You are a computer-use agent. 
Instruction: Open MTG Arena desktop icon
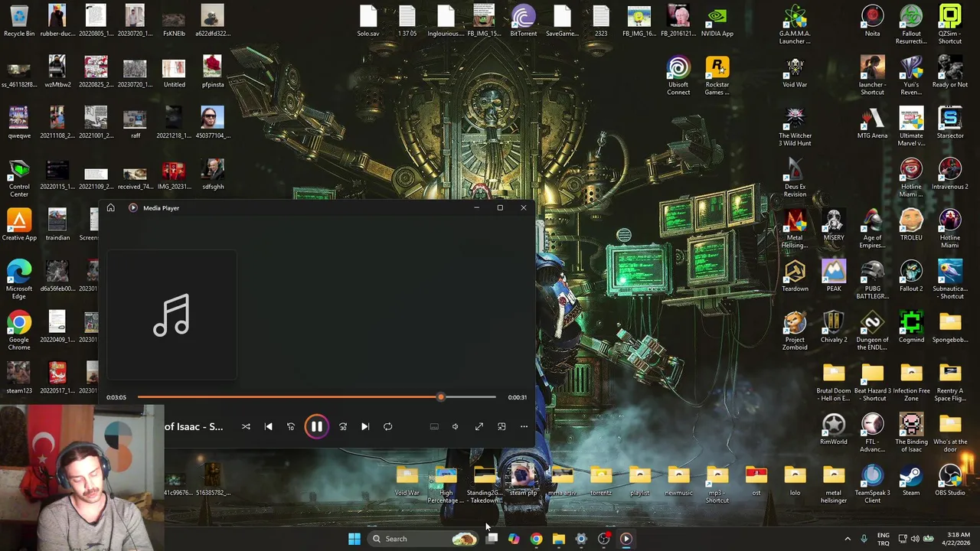tap(872, 124)
